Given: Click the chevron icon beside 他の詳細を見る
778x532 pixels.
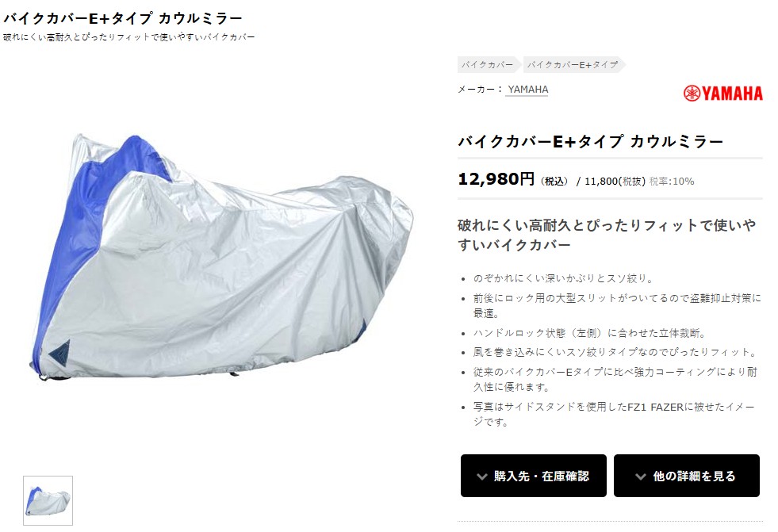Looking at the screenshot, I should click(x=641, y=477).
